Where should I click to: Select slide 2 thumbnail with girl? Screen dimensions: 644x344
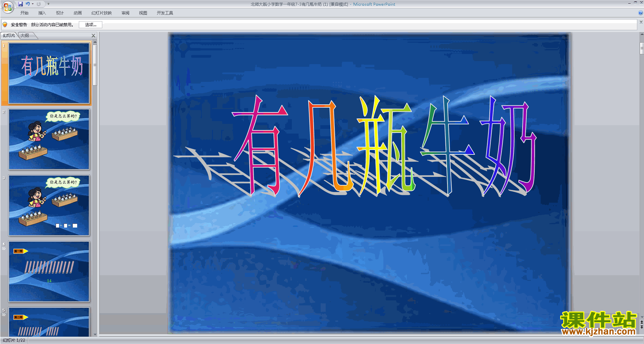(x=49, y=139)
